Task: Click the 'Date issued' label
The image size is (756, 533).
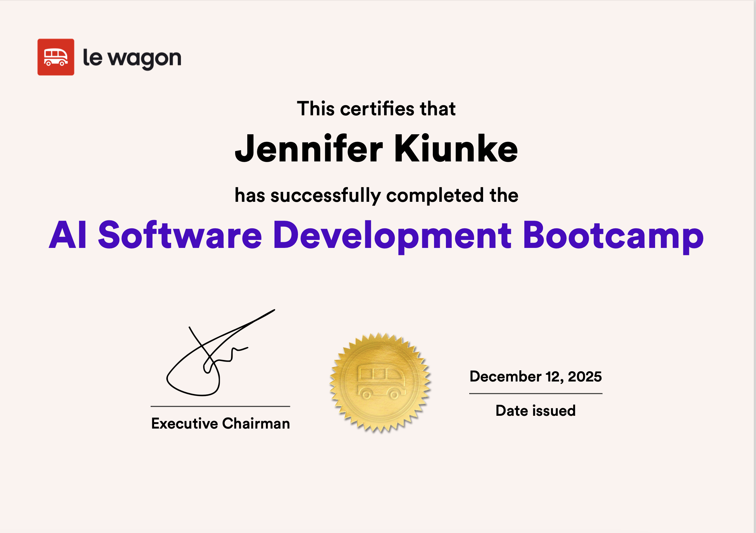Action: coord(535,411)
